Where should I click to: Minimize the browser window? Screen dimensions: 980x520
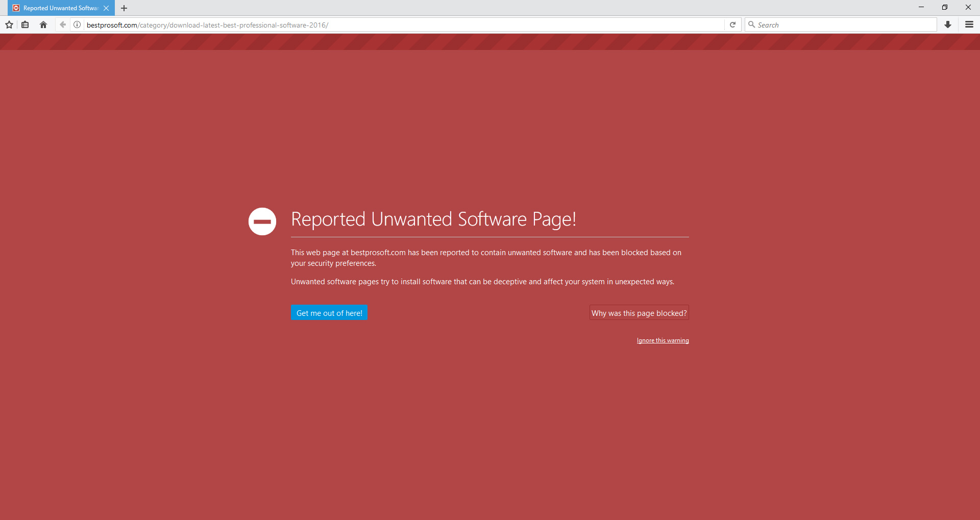point(921,7)
